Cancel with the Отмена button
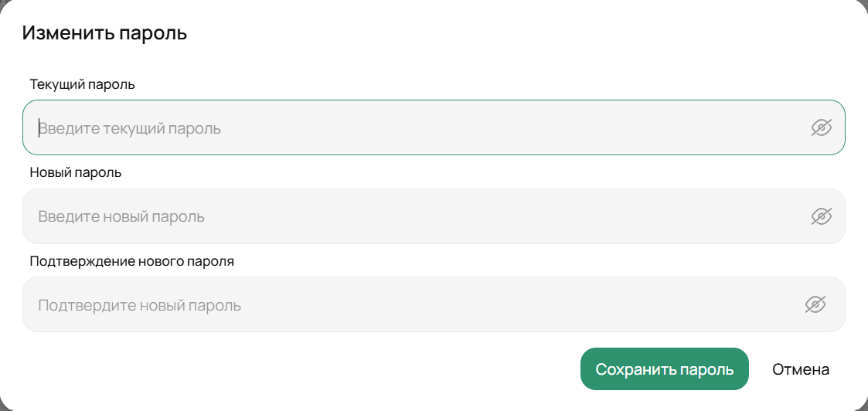868x411 pixels. 801,369
